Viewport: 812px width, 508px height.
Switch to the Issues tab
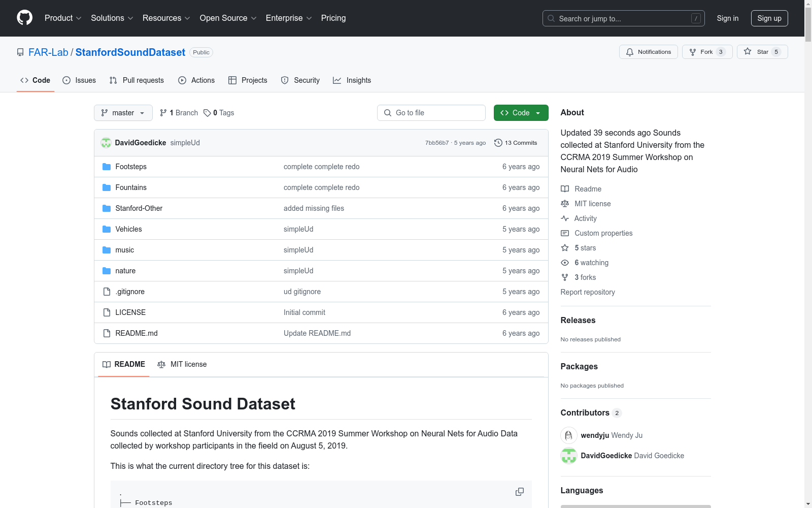coord(79,80)
